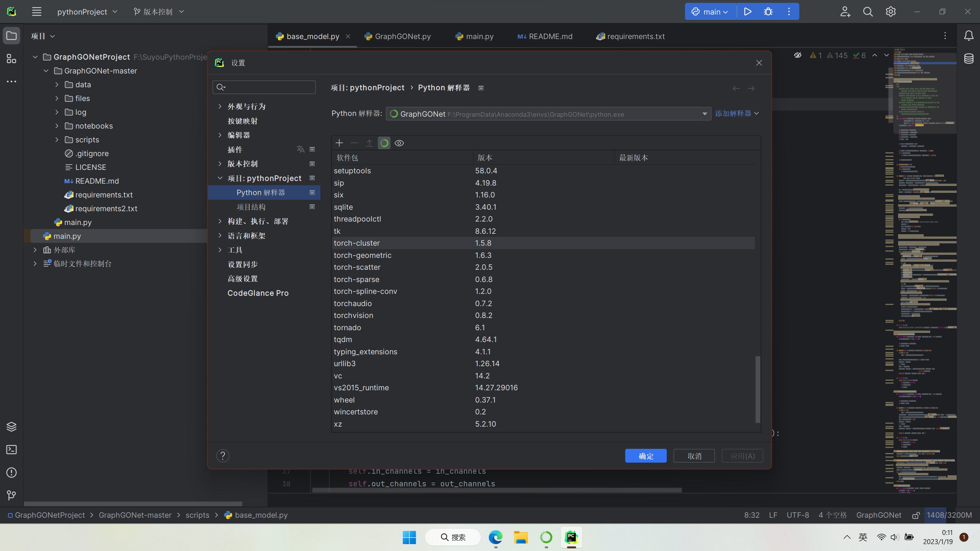
Task: Toggle the Conda package manager mode
Action: pyautogui.click(x=384, y=143)
